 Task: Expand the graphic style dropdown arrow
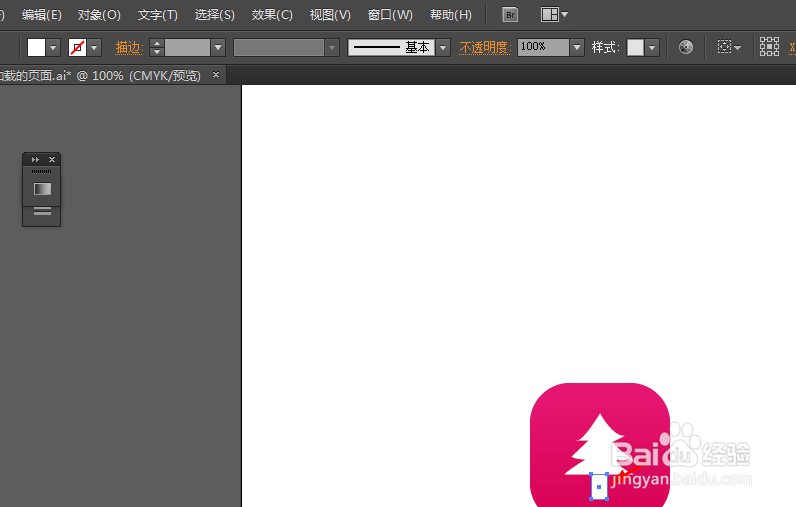tap(652, 48)
